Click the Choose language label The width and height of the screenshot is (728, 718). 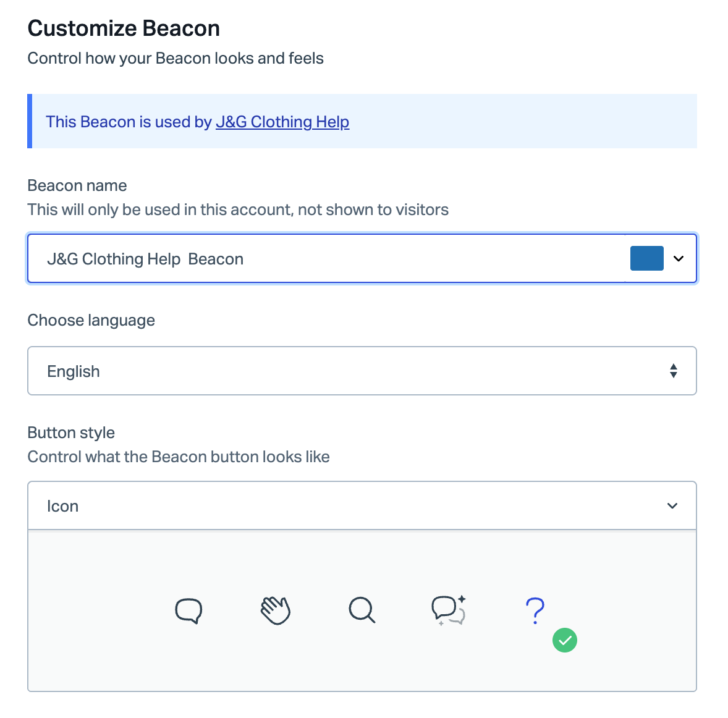point(91,320)
